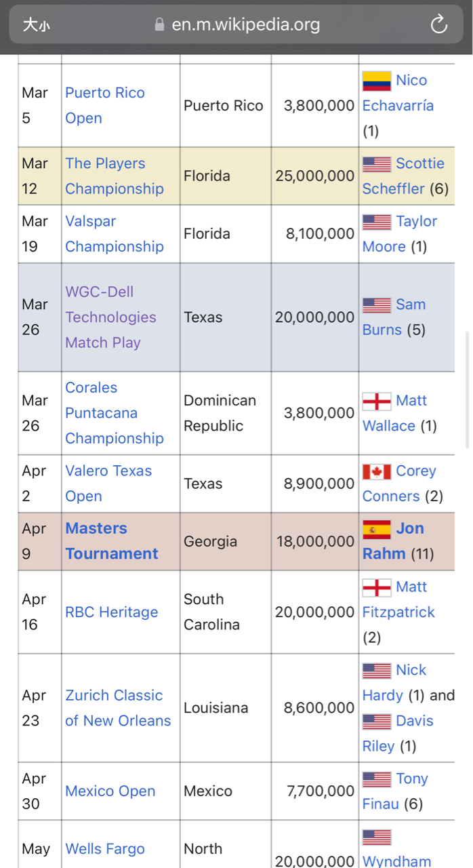The height and width of the screenshot is (868, 473).
Task: Open the Valspar Championship link
Action: tap(115, 234)
